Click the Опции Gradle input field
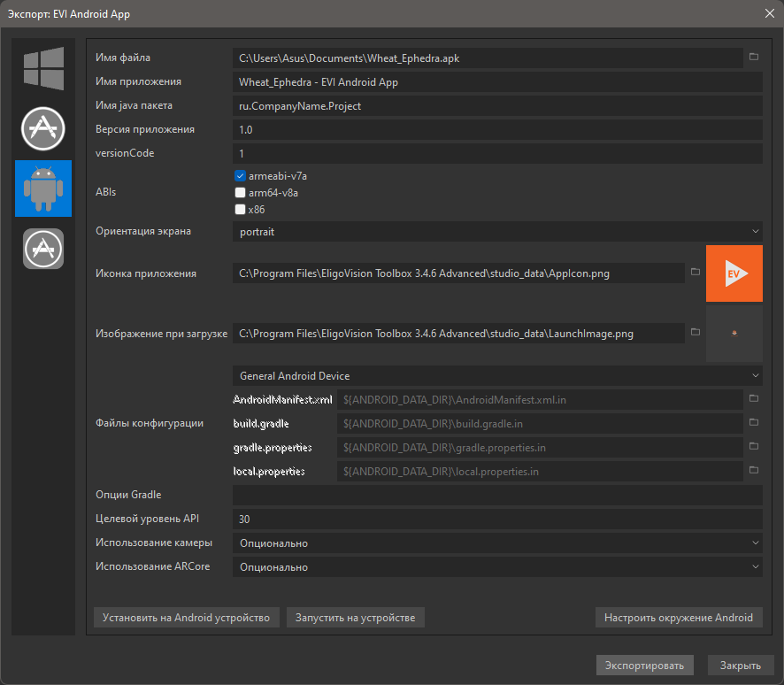This screenshot has width=784, height=685. (x=496, y=495)
